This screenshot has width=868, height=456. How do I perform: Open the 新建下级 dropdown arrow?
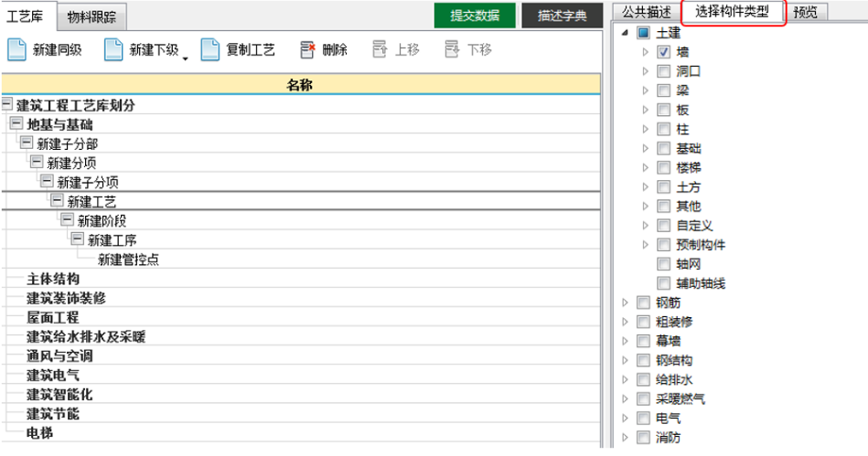186,58
